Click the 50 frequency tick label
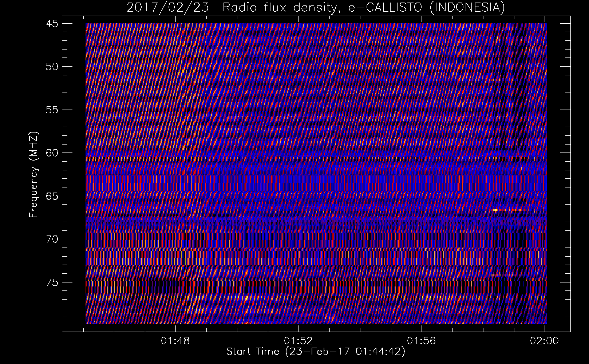The width and height of the screenshot is (589, 364). click(52, 67)
